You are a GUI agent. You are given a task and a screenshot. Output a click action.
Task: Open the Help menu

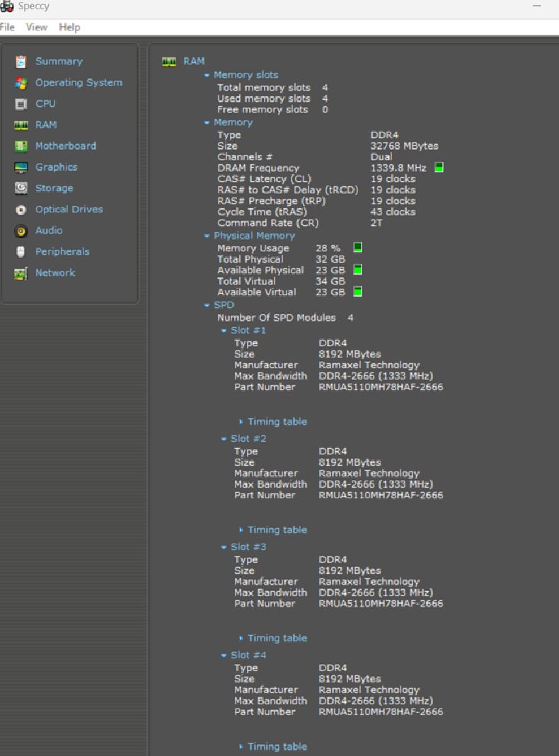(x=69, y=27)
